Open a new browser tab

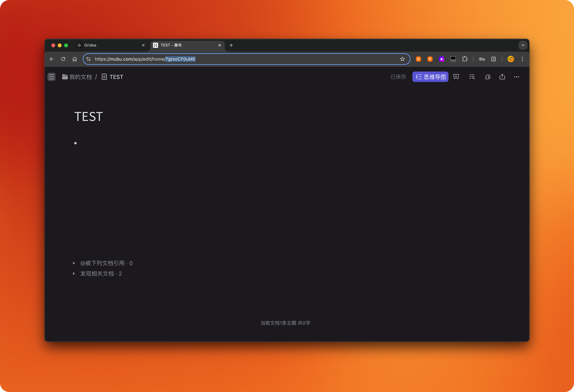pos(231,45)
